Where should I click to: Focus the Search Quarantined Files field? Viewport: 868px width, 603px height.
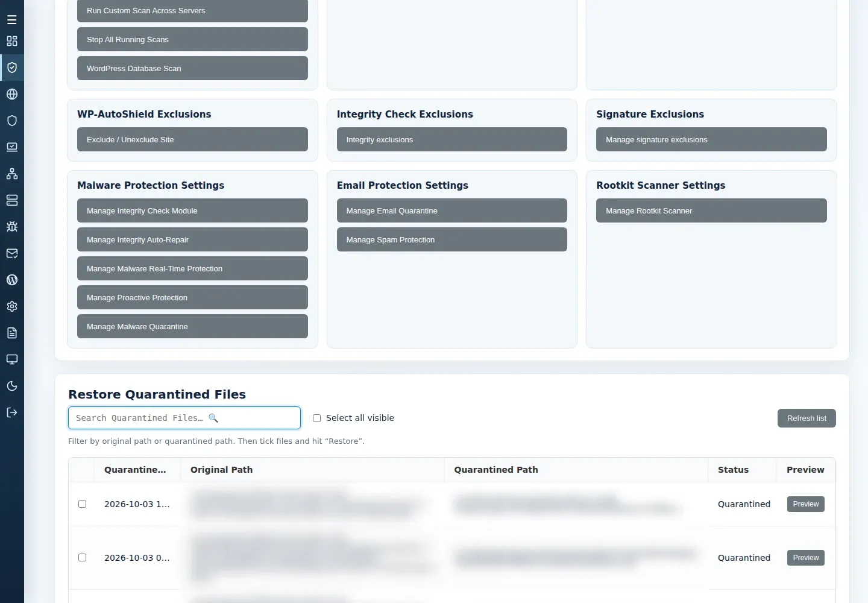[184, 418]
